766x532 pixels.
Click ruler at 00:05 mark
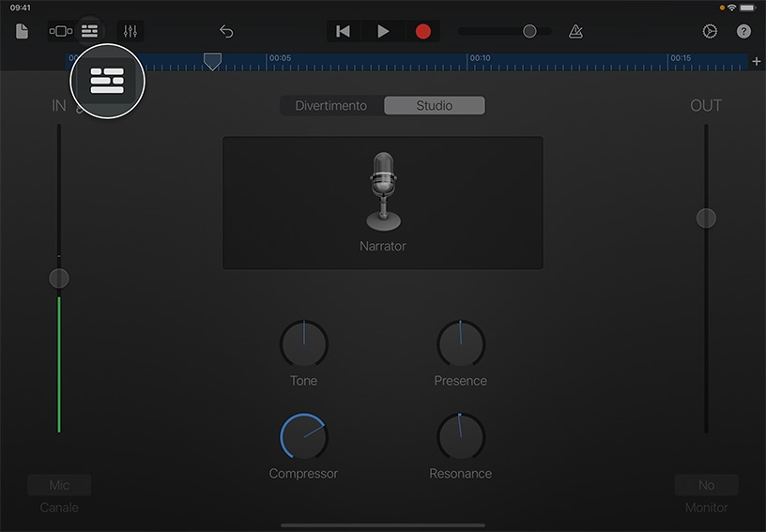pyautogui.click(x=280, y=57)
